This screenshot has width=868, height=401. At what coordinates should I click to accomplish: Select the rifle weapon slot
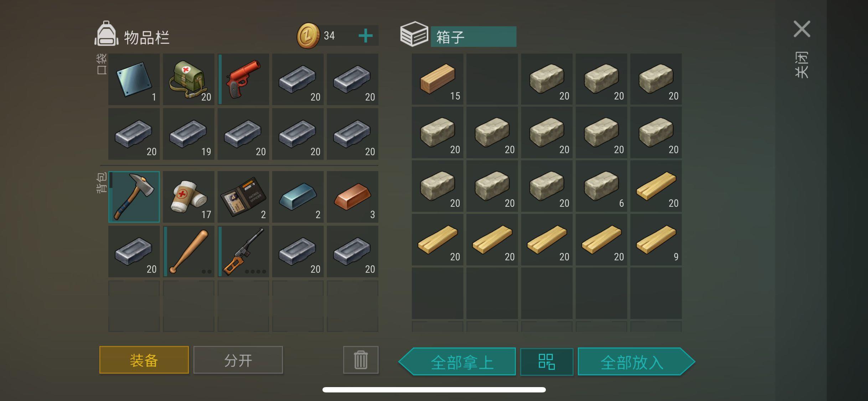tap(243, 251)
